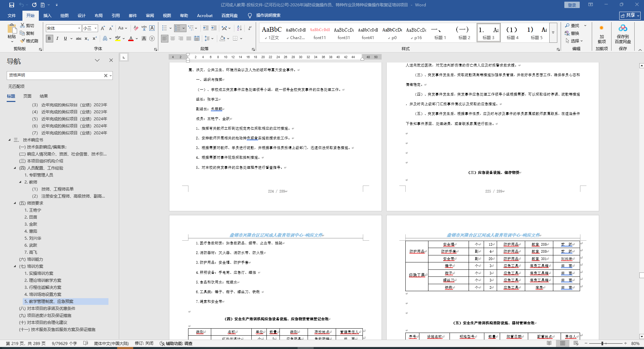Increase indent in the paragraph group
This screenshot has width=644, height=349.
[214, 28]
